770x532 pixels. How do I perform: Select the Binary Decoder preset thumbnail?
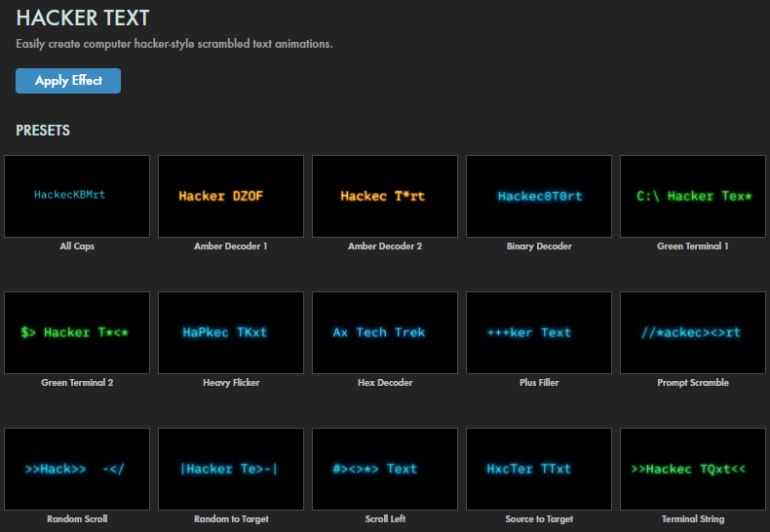click(539, 196)
